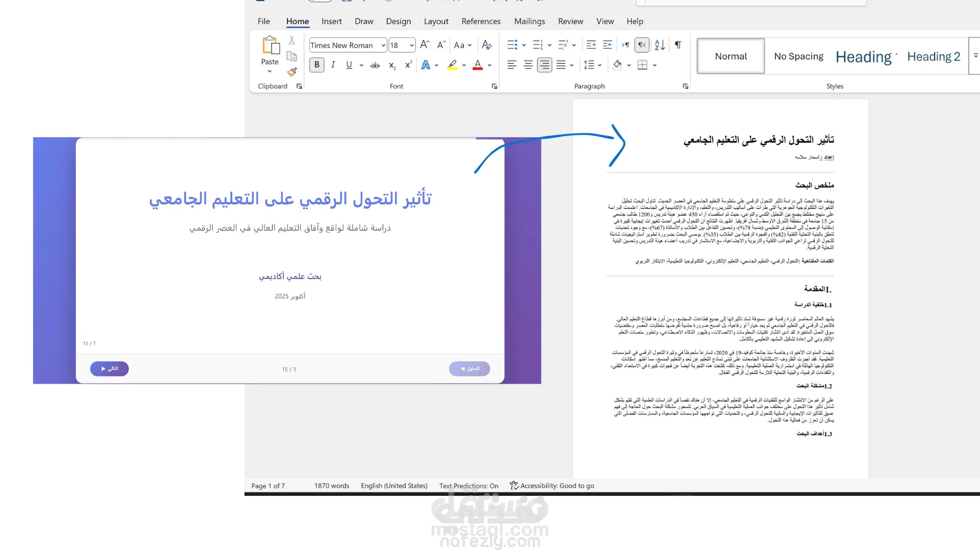Open the Times New Roman font dropdown

tap(383, 45)
